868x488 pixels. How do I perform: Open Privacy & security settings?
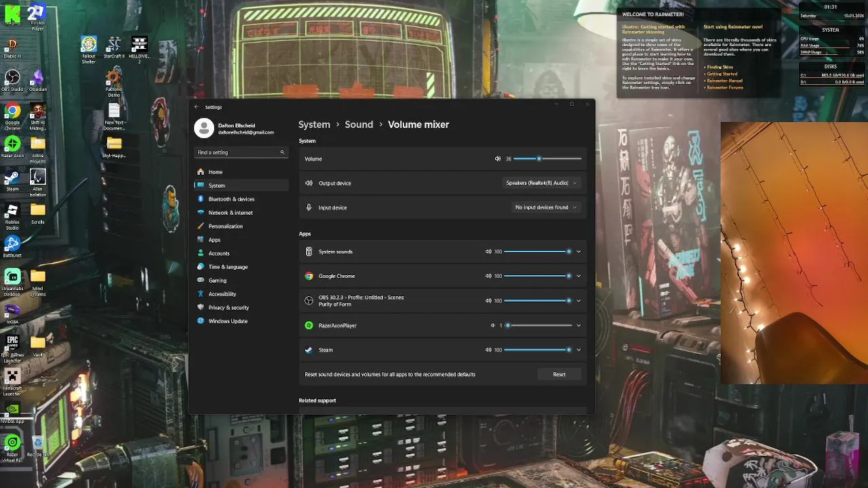click(x=243, y=308)
